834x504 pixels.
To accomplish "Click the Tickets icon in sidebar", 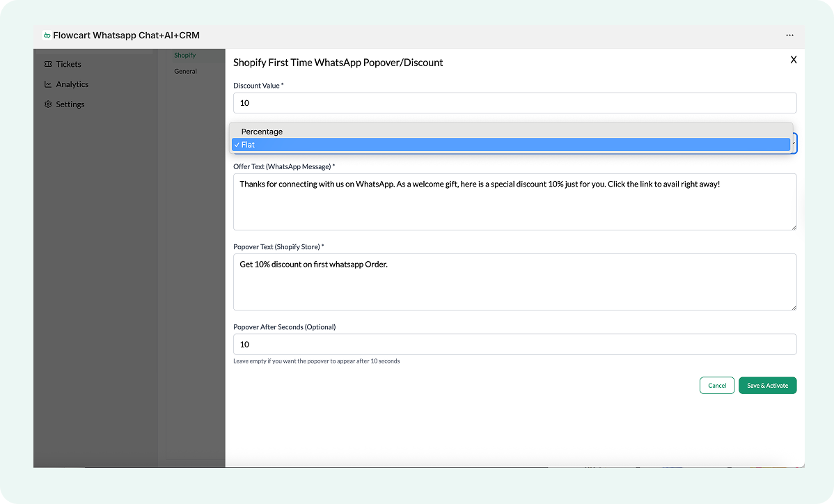I will (x=49, y=64).
